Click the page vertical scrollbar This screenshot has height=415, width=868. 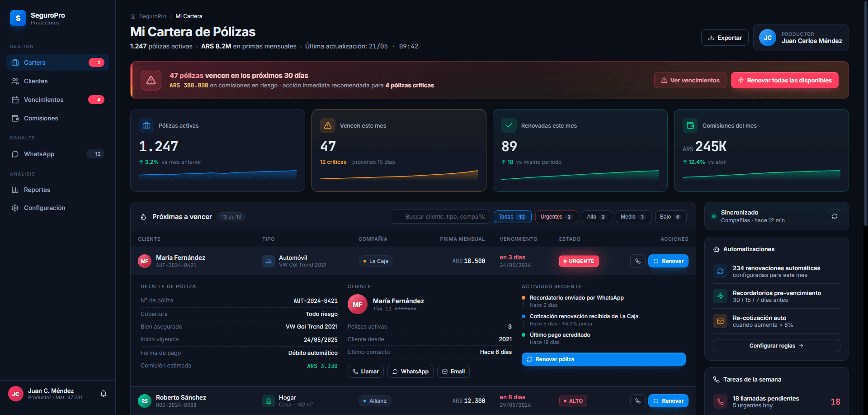pos(865,113)
